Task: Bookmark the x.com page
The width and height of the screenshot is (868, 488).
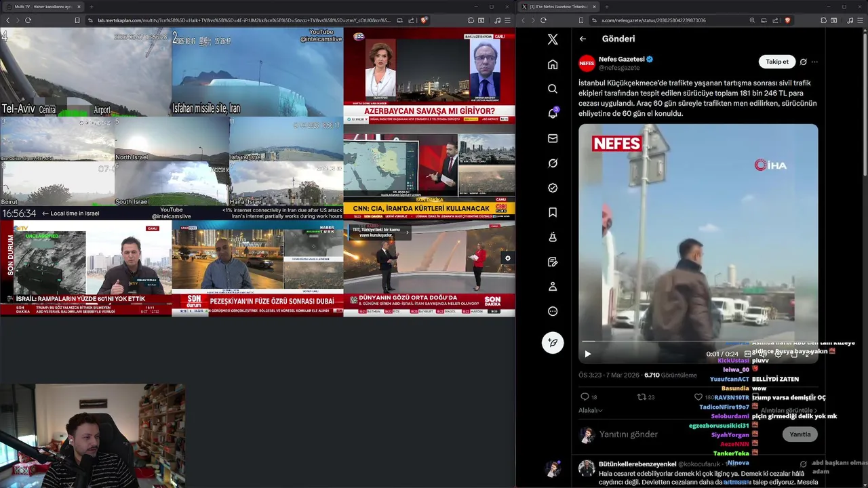Action: tap(581, 20)
